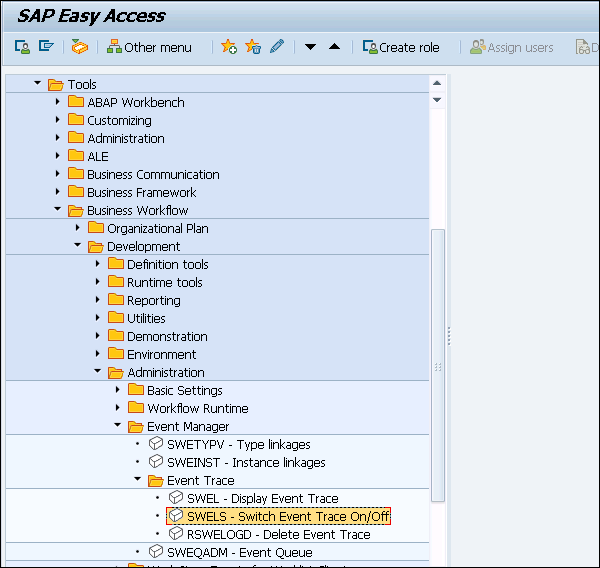Viewport: 600px width, 568px height.
Task: Click the Delete Favorites star icon
Action: (253, 47)
